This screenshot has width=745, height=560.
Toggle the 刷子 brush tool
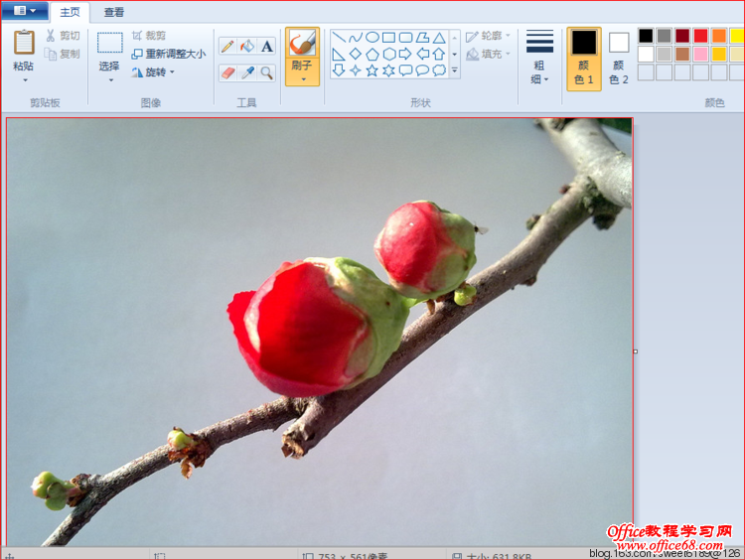pos(302,57)
